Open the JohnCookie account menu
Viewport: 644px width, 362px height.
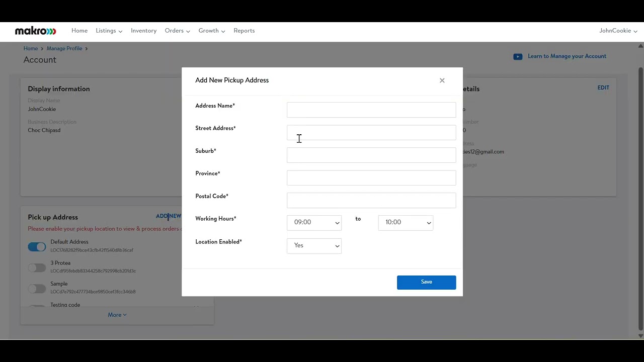(x=618, y=31)
